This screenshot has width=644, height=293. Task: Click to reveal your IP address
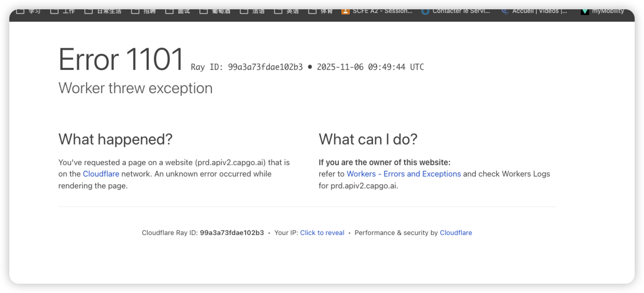pos(322,233)
